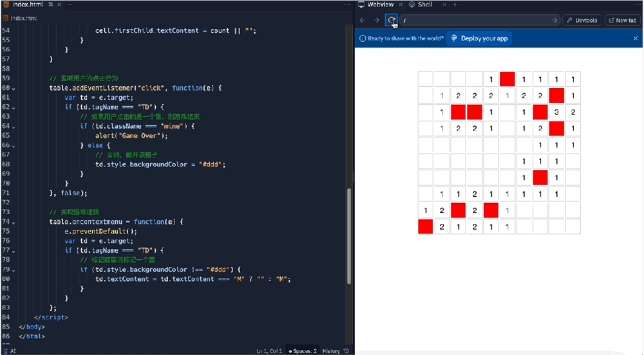
Task: Open the history clock icon in status bar
Action: [x=346, y=350]
